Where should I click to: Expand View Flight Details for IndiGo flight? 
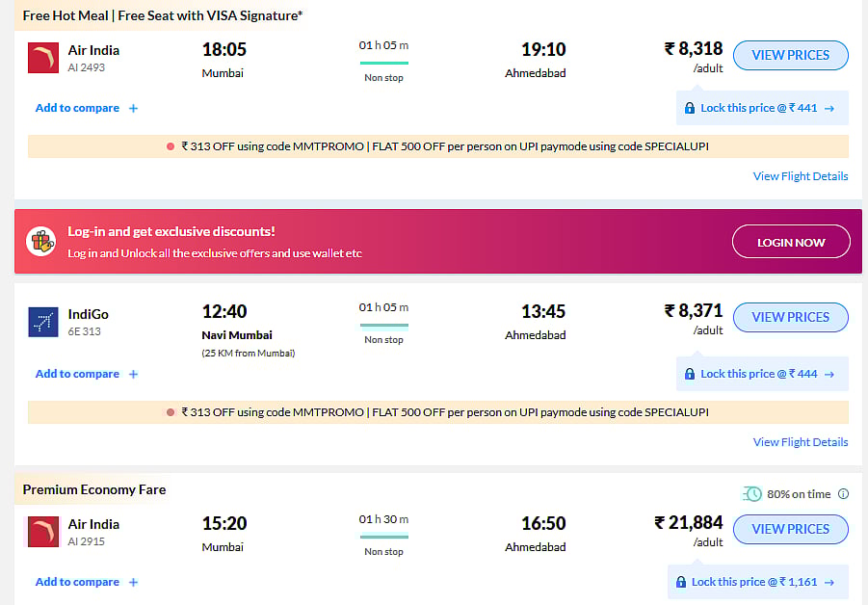800,442
